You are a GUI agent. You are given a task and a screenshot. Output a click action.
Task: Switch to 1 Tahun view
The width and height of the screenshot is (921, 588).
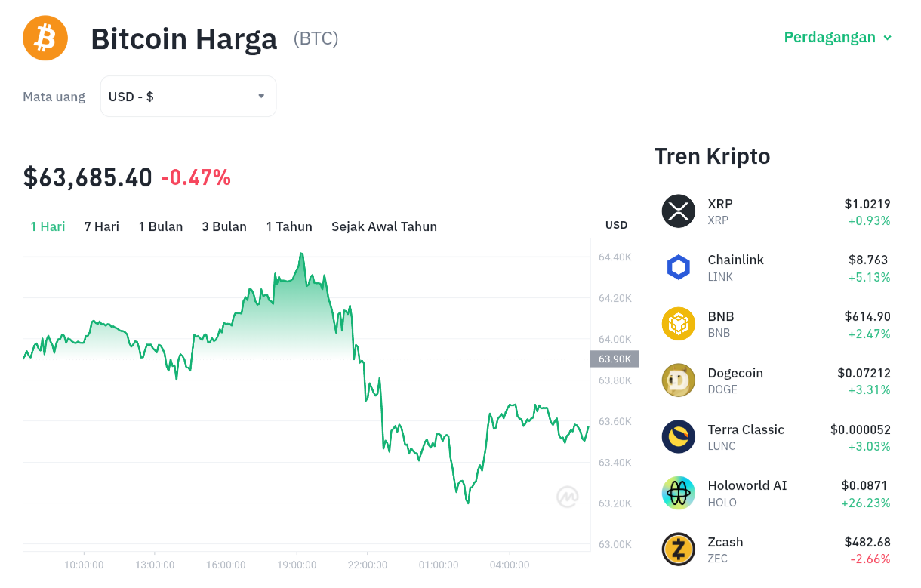coord(289,226)
